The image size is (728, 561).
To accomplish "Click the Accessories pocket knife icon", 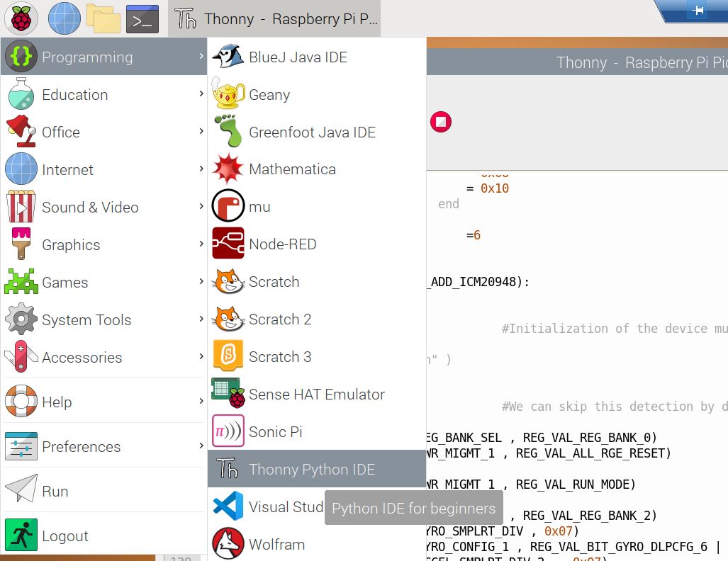I will (x=21, y=357).
